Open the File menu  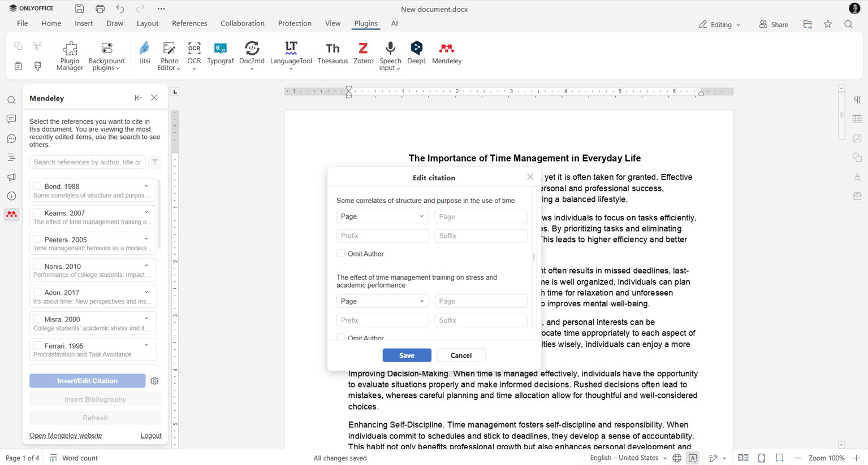click(22, 23)
